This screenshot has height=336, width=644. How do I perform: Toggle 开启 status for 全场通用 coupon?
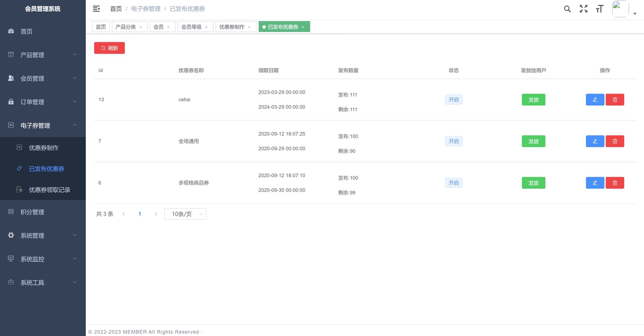click(453, 141)
